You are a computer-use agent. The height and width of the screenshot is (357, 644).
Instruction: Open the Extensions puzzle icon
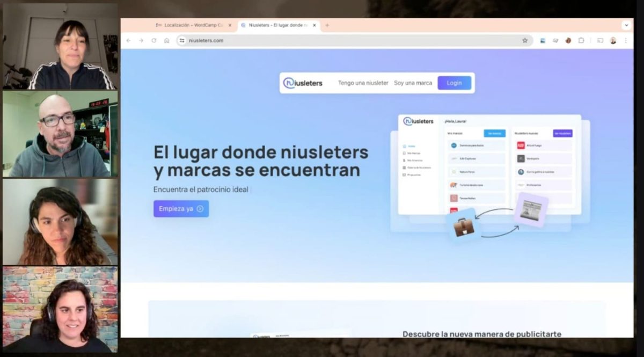coord(581,40)
